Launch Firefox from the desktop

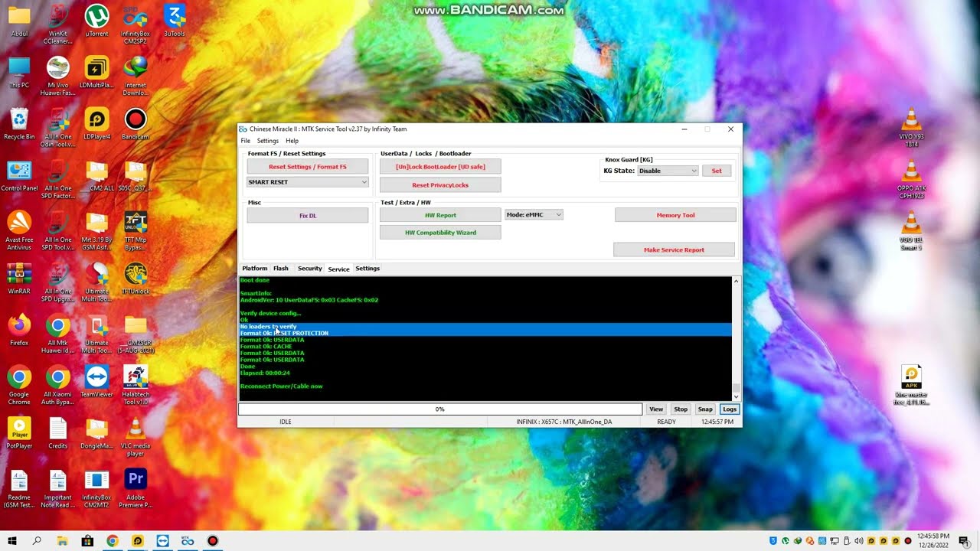click(x=19, y=331)
